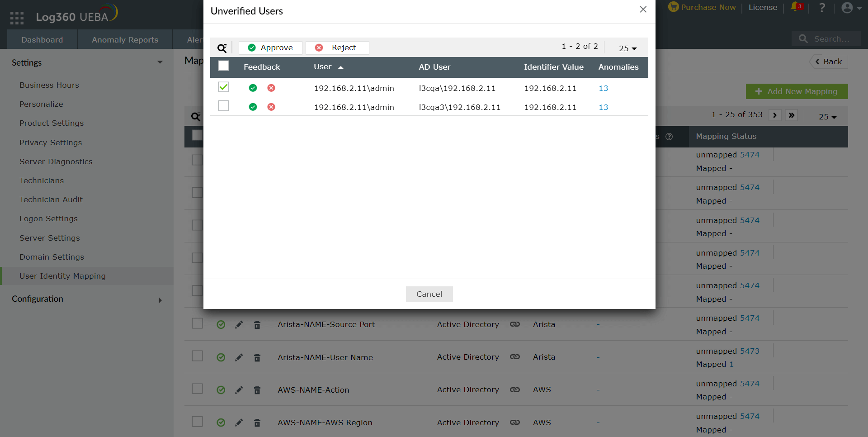Cancel the Unverified Users dialog
This screenshot has width=868, height=437.
point(429,294)
